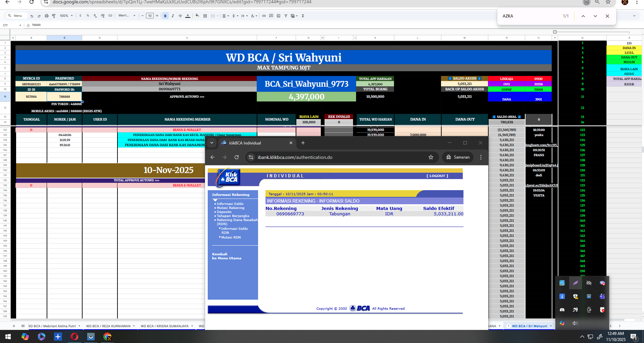644x343 pixels.
Task: Toggle italic formatting button
Action: (172, 16)
